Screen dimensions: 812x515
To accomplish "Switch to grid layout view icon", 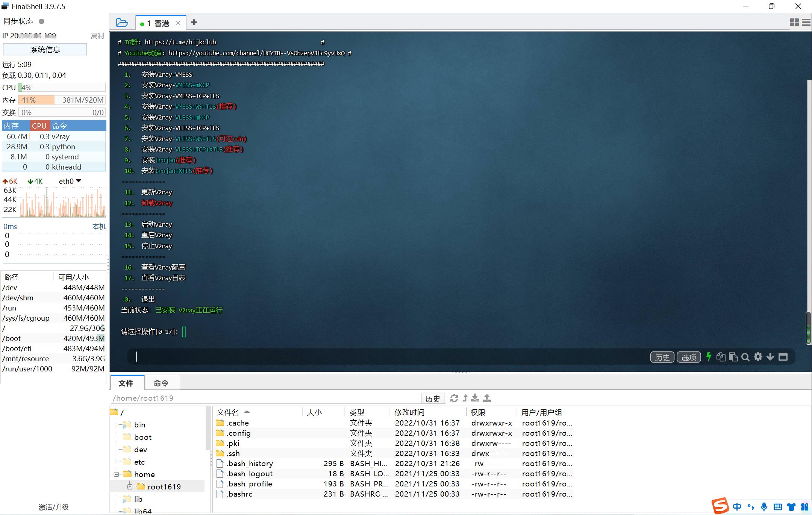I will coord(794,23).
